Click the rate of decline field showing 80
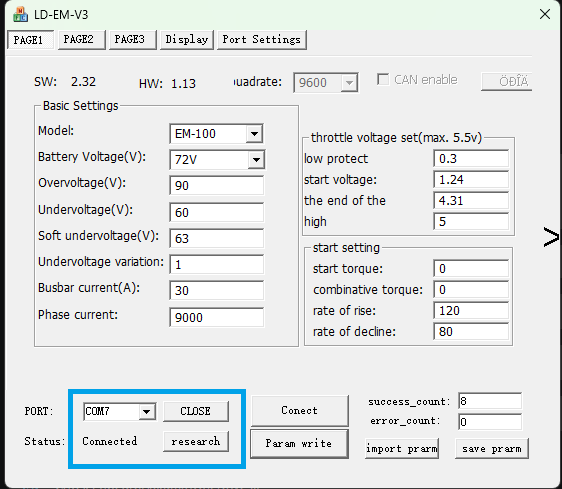 [x=471, y=332]
